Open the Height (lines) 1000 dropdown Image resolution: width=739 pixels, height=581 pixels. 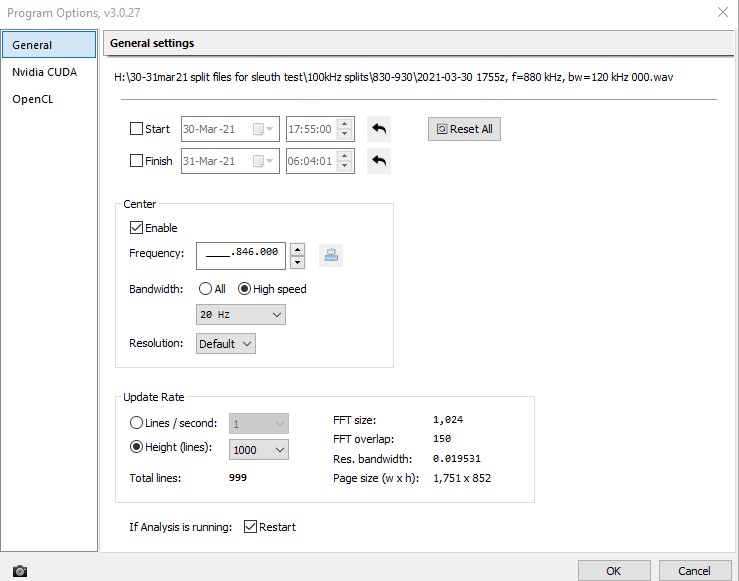coord(259,450)
